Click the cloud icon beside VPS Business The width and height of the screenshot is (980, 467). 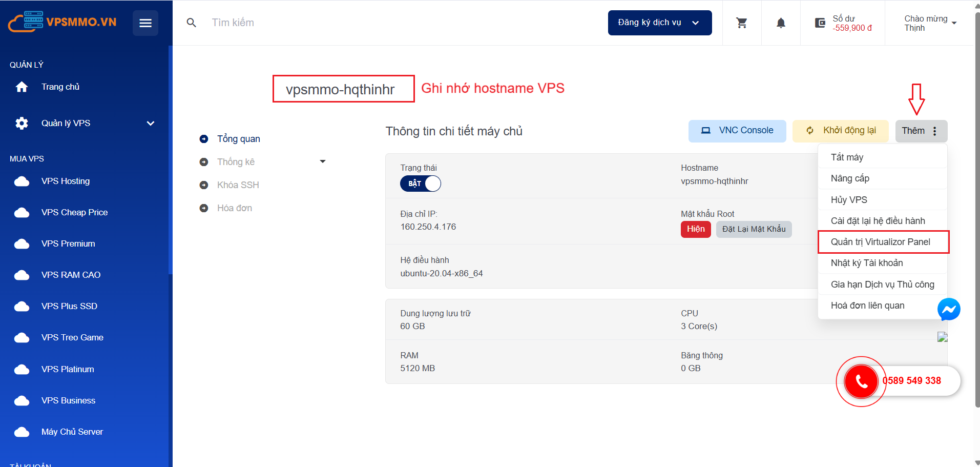pos(22,401)
